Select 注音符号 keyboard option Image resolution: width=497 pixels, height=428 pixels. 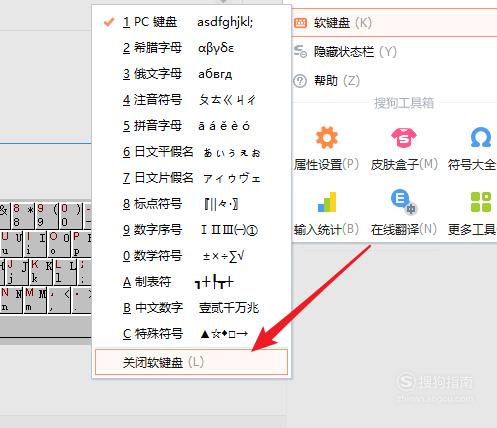coord(191,100)
